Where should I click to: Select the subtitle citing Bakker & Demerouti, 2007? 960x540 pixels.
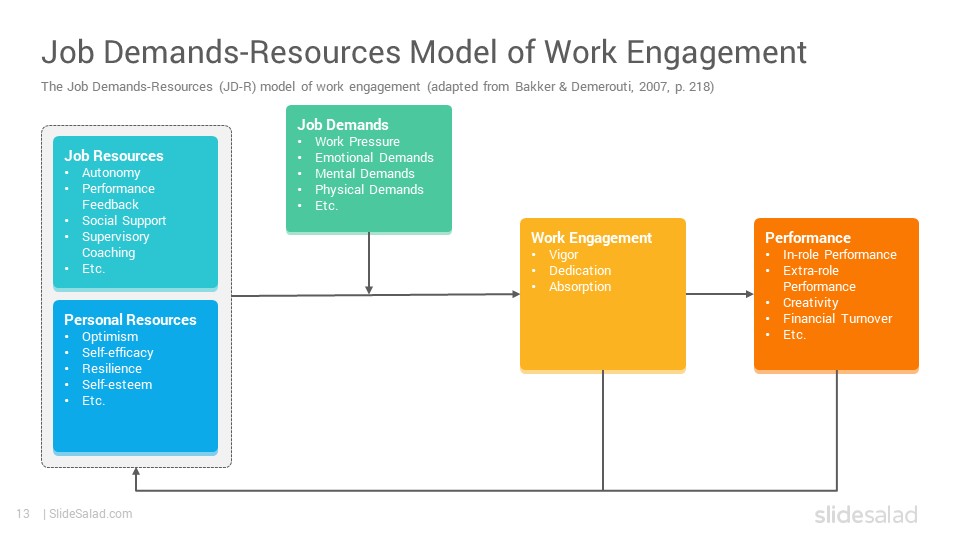pos(378,87)
